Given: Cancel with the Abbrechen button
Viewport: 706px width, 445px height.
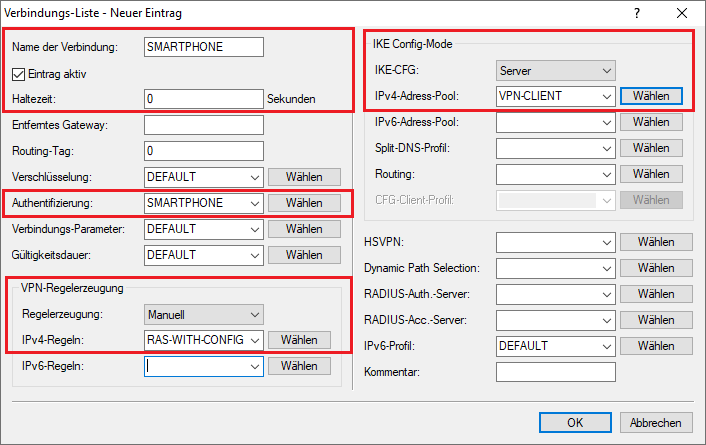Looking at the screenshot, I should click(656, 423).
